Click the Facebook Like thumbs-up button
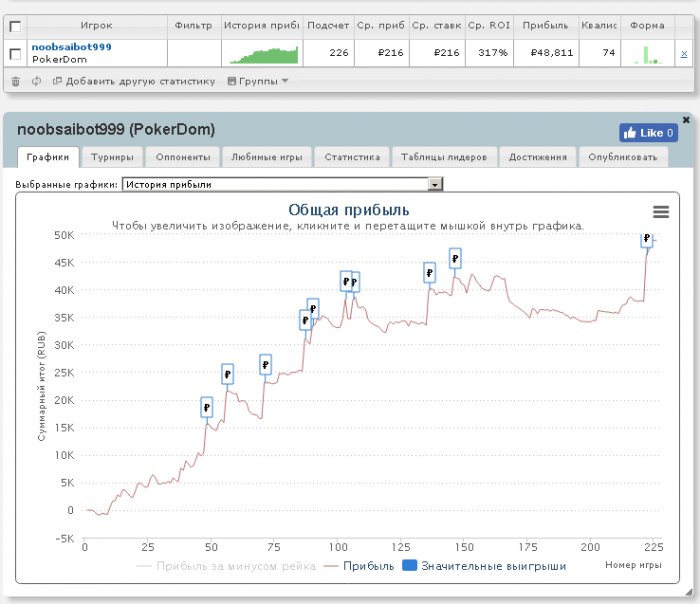The image size is (700, 604). coord(648,133)
